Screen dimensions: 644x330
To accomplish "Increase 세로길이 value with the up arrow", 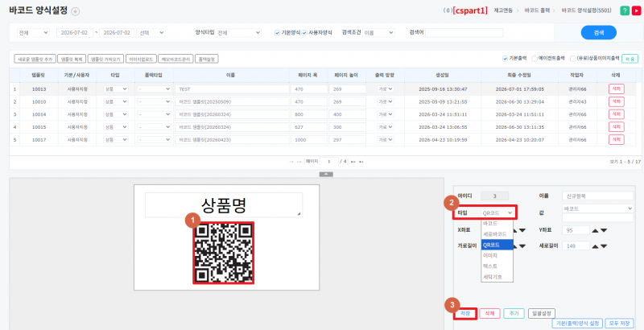I will coord(595,245).
